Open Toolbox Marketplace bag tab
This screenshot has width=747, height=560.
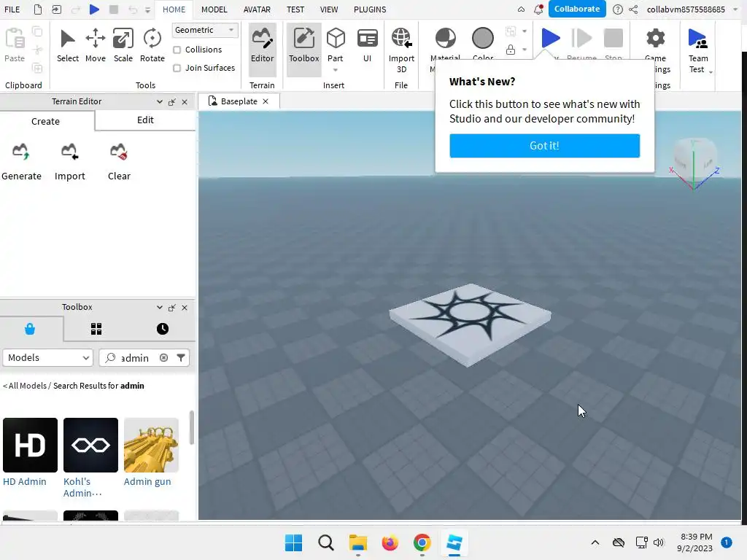click(x=30, y=329)
